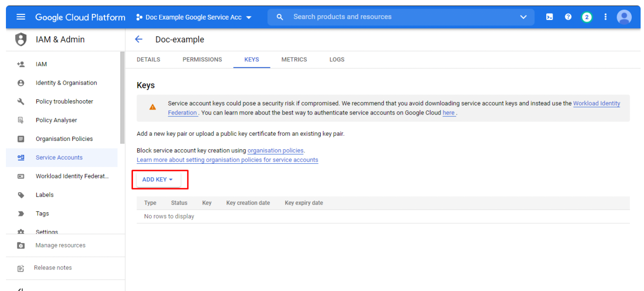Click the Labels tag icon
644x291 pixels.
click(21, 195)
